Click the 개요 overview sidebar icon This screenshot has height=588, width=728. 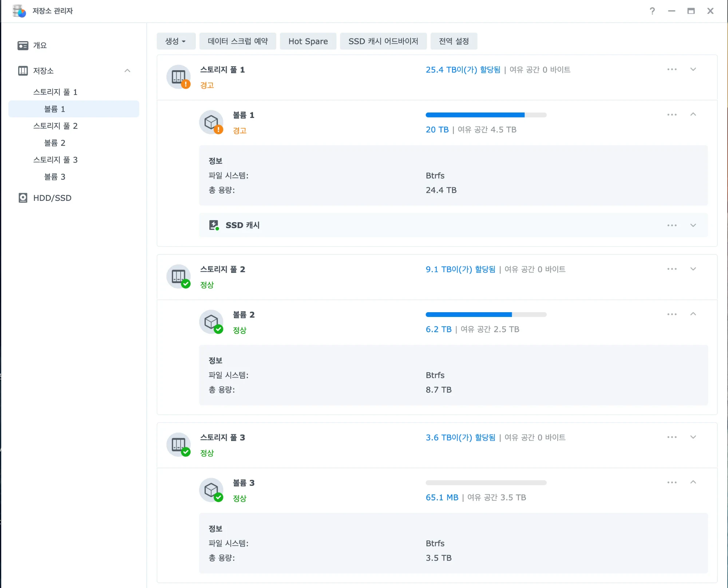23,45
